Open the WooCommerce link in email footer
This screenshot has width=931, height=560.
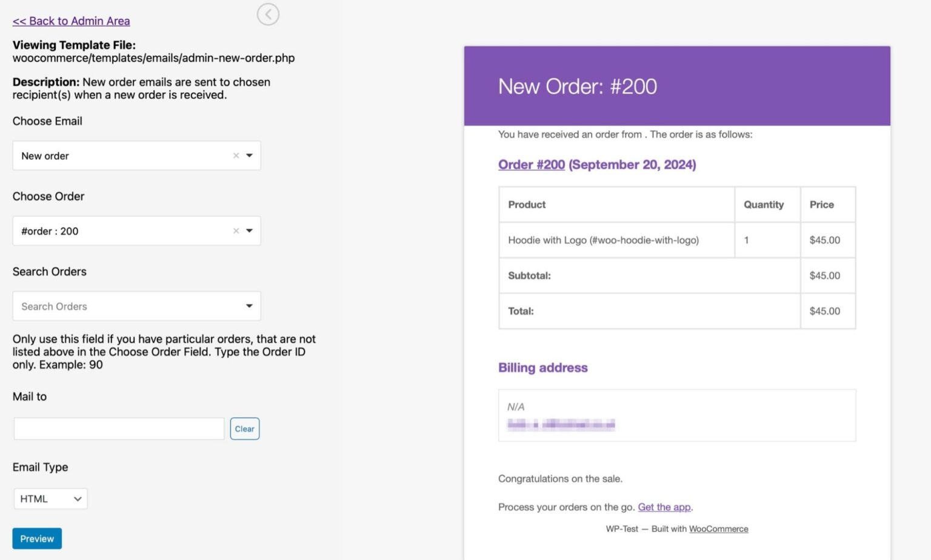pyautogui.click(x=718, y=528)
